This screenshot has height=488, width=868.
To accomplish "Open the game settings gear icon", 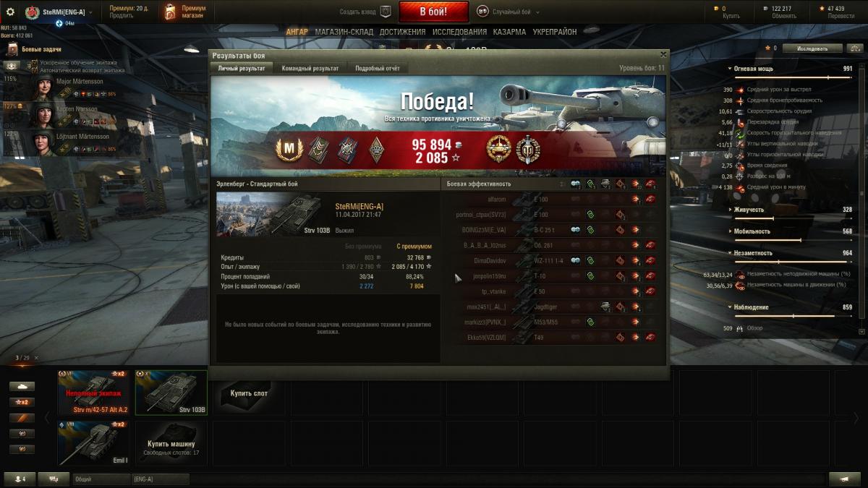I will pos(10,12).
